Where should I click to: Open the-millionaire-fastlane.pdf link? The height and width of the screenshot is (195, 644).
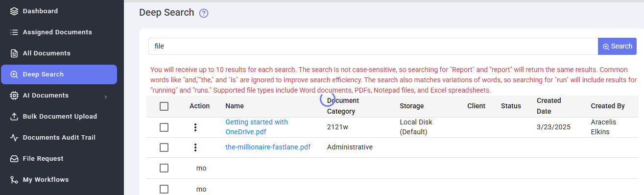click(268, 147)
